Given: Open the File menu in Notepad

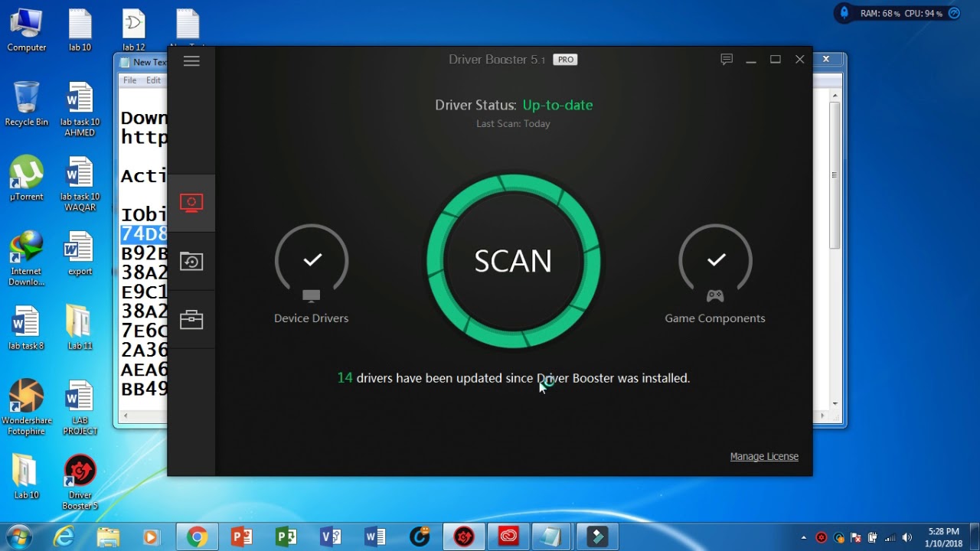Looking at the screenshot, I should pyautogui.click(x=130, y=80).
